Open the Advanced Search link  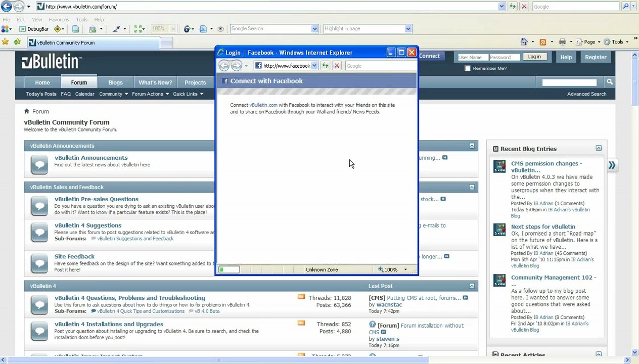click(586, 94)
